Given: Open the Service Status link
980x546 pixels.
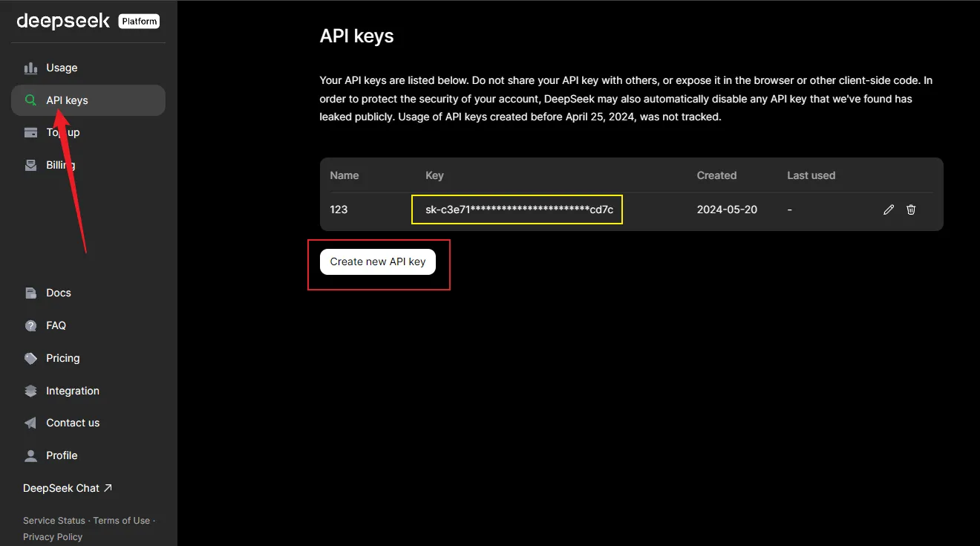Looking at the screenshot, I should click(53, 521).
